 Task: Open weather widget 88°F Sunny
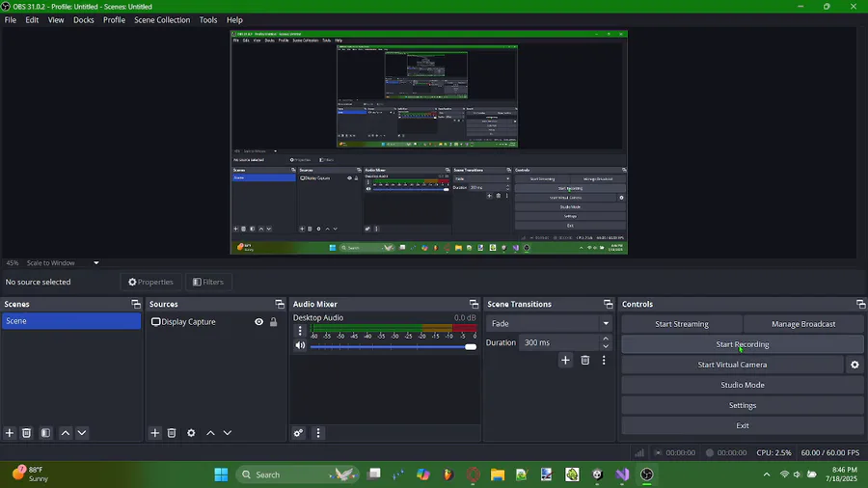(x=31, y=474)
